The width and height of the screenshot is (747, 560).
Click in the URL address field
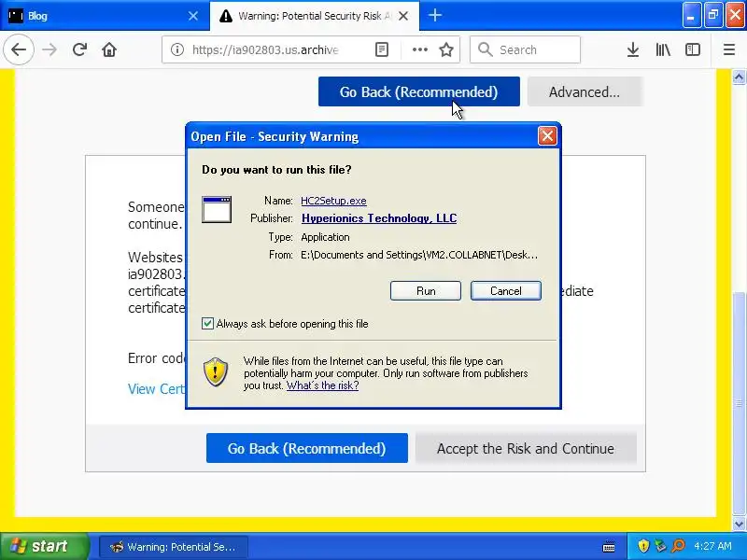265,49
